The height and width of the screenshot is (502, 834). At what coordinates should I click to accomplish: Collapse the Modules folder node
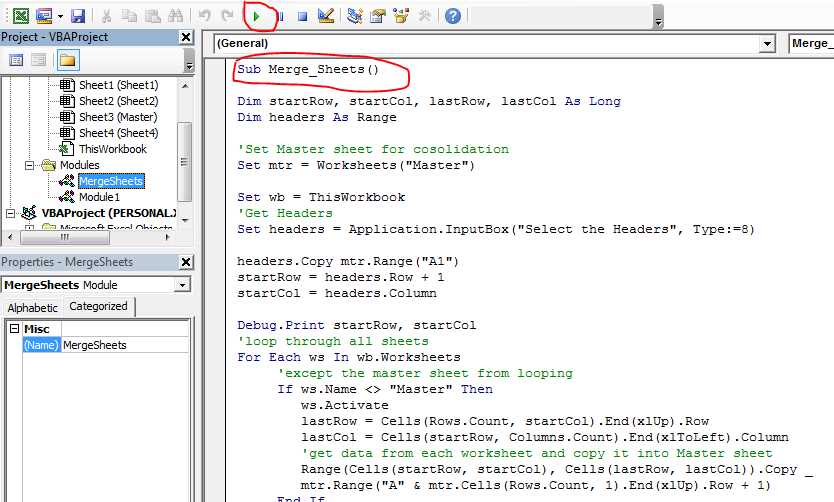pyautogui.click(x=29, y=165)
